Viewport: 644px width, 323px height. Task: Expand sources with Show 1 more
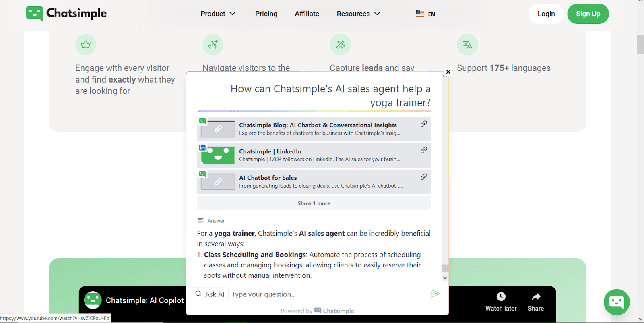(x=314, y=203)
